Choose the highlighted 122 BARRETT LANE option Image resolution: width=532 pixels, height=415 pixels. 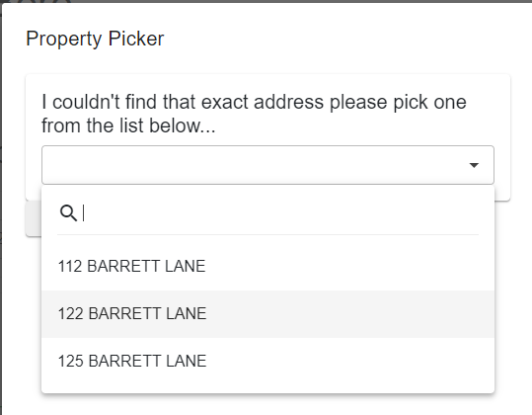tap(267, 313)
